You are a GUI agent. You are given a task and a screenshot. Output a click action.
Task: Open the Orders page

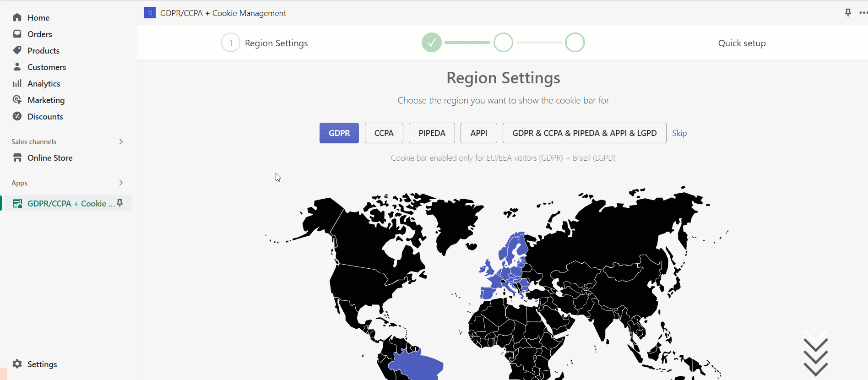click(x=40, y=34)
